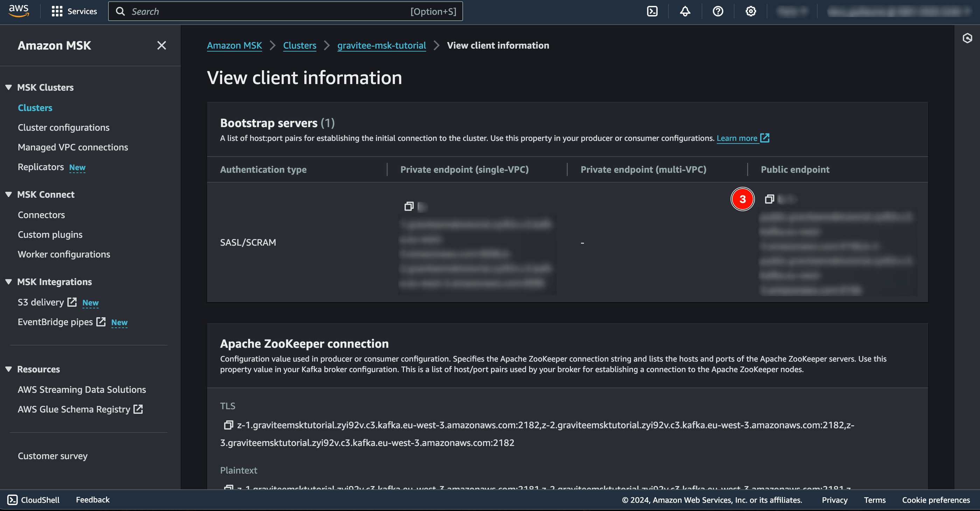Launch CloudShell from top bar icon
The width and height of the screenshot is (980, 511).
[652, 12]
